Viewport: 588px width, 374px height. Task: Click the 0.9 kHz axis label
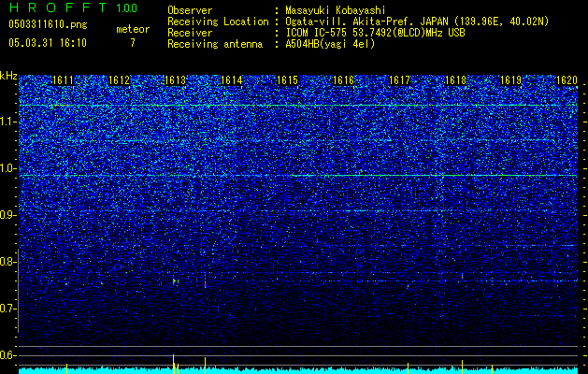(x=8, y=215)
